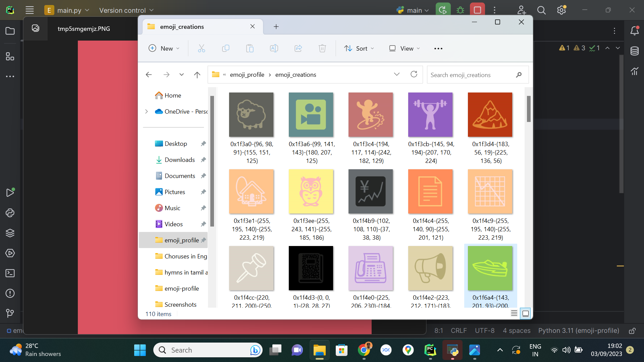Refresh the emoji_creations folder view

click(x=414, y=74)
